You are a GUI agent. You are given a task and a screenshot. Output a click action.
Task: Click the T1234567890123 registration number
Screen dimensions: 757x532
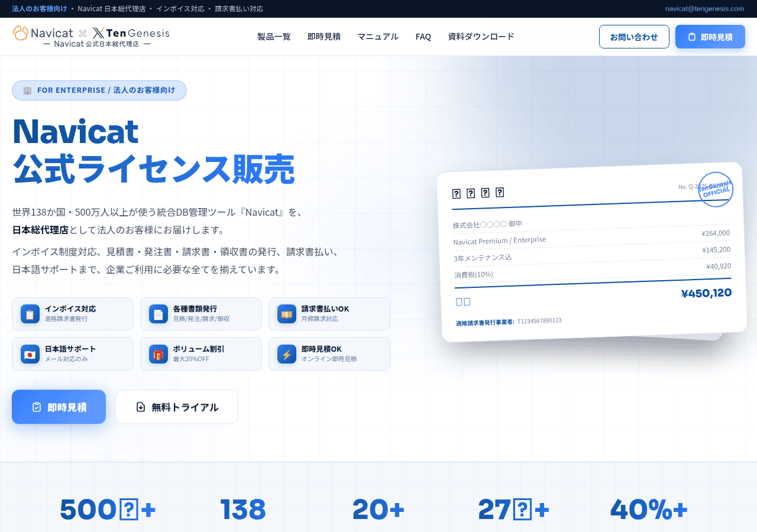[539, 321]
